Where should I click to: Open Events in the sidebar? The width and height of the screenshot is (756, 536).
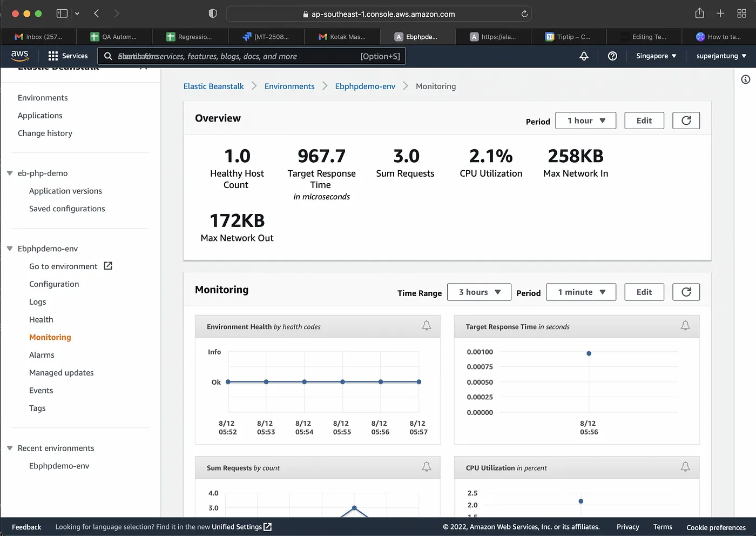[x=41, y=391]
